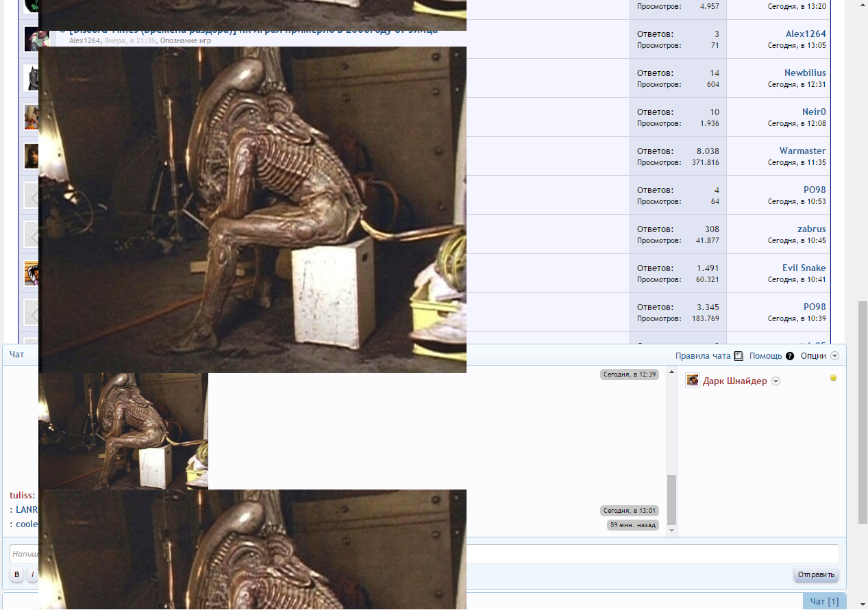Click the 'Сегодня, в 12:39' chat timestamp
The width and height of the screenshot is (868, 610).
630,374
